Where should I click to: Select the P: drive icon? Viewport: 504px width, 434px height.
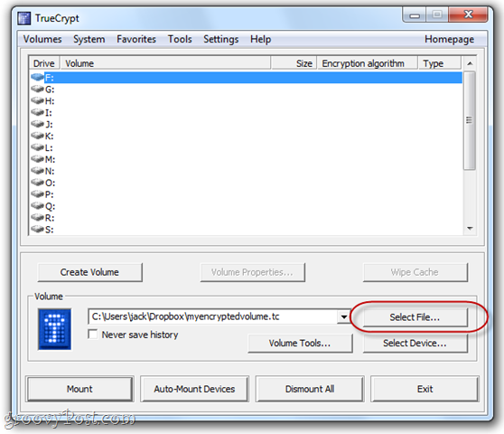point(37,194)
